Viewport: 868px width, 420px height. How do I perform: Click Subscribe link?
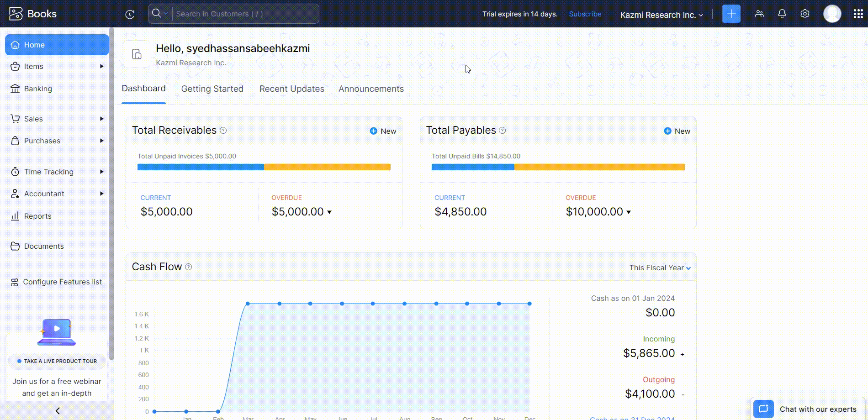pos(585,14)
